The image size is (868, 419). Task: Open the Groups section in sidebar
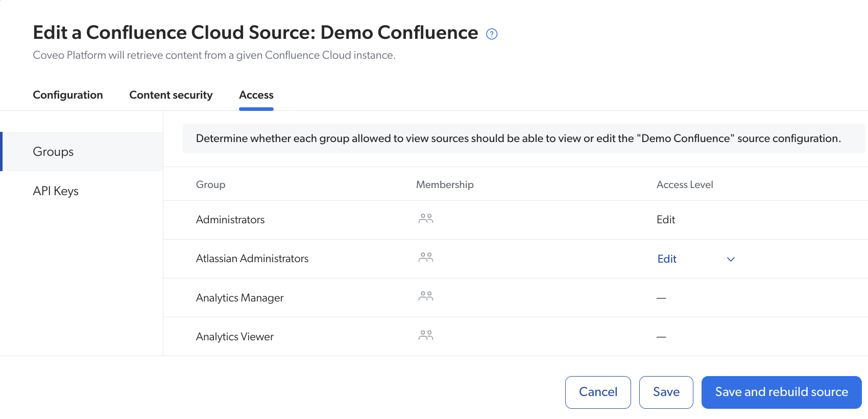coord(82,151)
